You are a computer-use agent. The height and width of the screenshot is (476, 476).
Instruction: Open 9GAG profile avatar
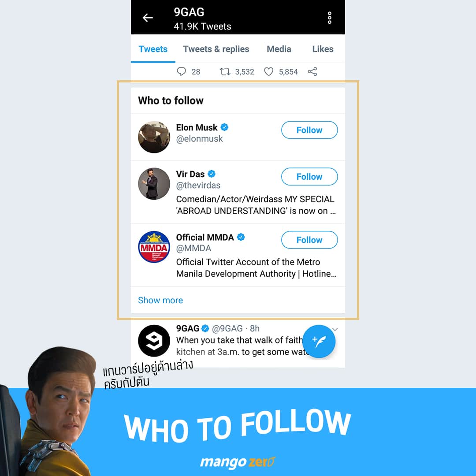154,341
